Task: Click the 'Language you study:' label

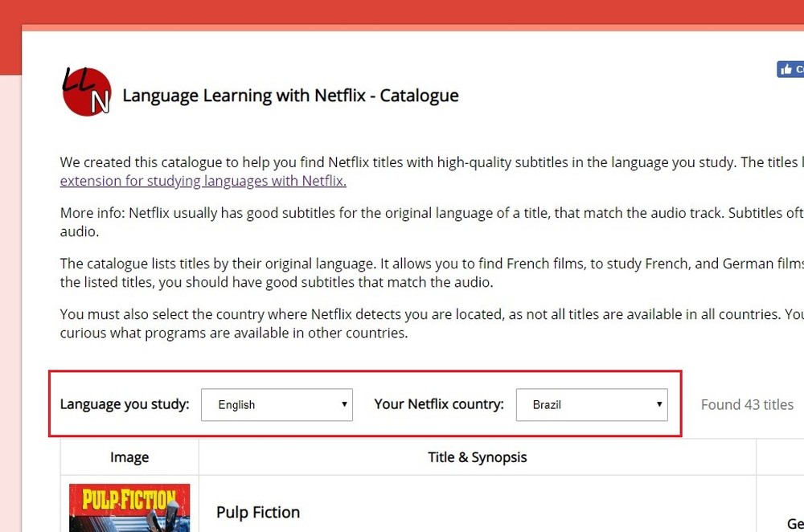Action: tap(125, 404)
